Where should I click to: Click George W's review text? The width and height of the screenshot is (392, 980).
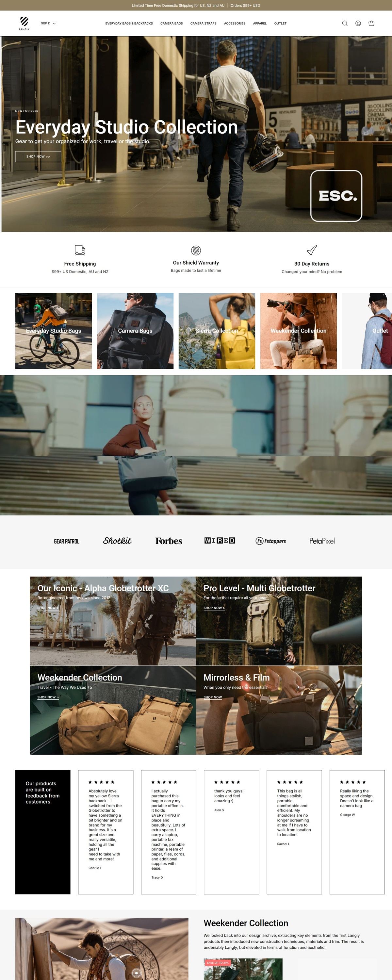(x=357, y=798)
